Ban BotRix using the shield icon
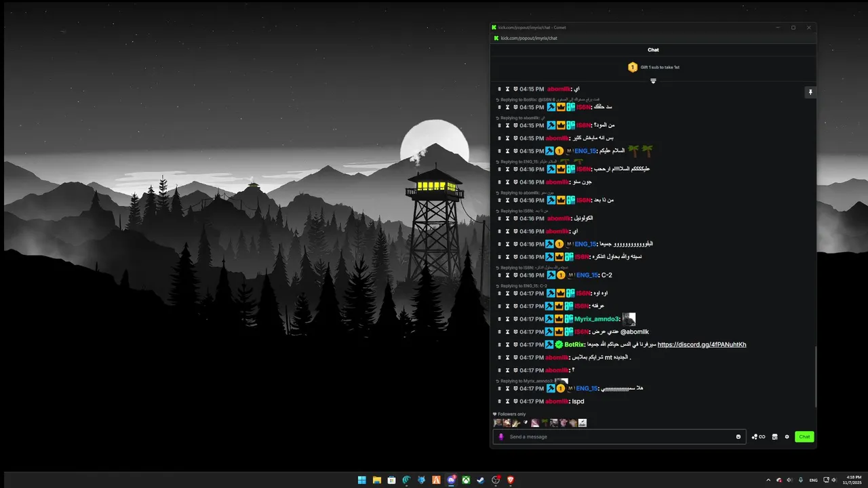Screen dimensions: 868x488 point(515,344)
